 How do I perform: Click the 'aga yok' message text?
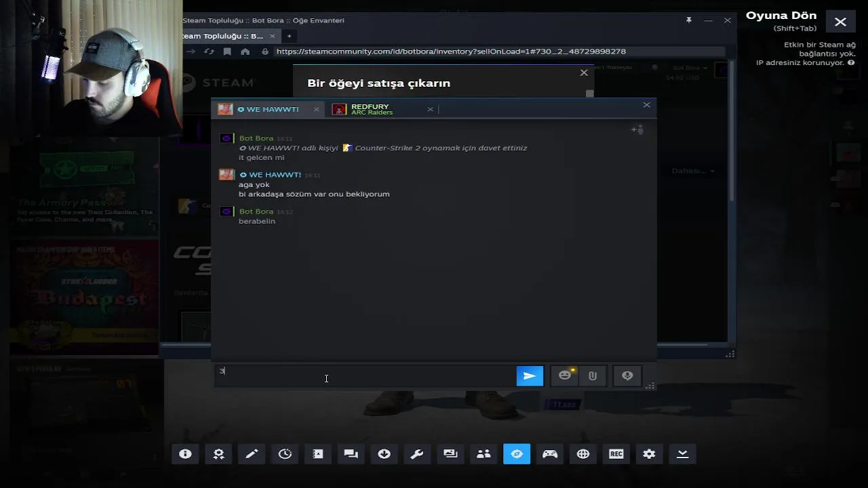(254, 184)
